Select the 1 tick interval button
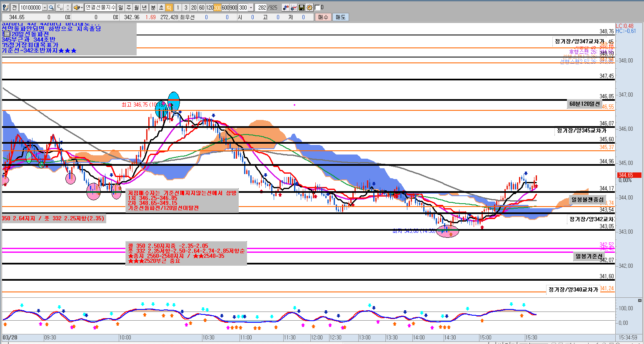 [178, 7]
